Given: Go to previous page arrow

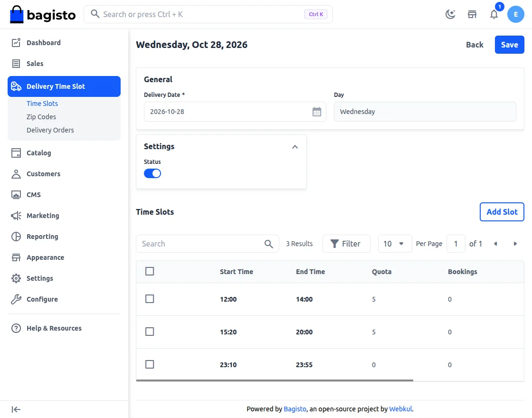Looking at the screenshot, I should click(496, 244).
